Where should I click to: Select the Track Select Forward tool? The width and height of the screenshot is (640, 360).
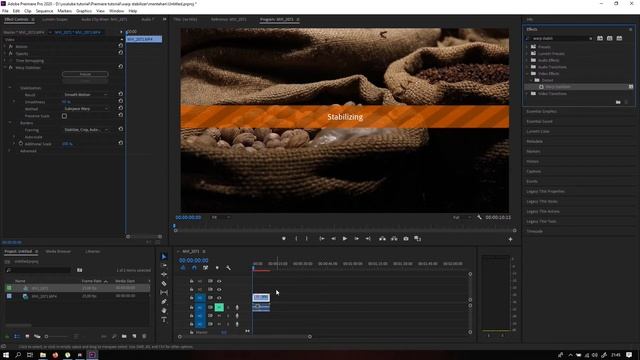[164, 266]
